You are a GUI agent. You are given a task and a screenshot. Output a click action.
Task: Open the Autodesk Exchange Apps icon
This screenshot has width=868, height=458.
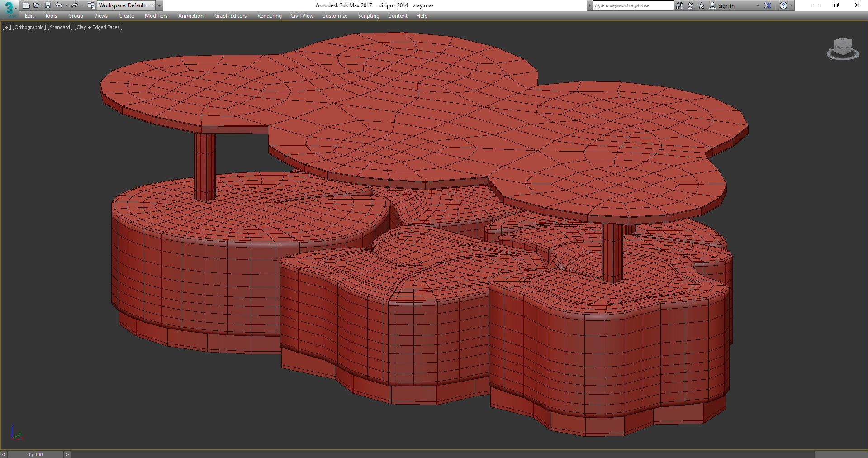coord(768,5)
